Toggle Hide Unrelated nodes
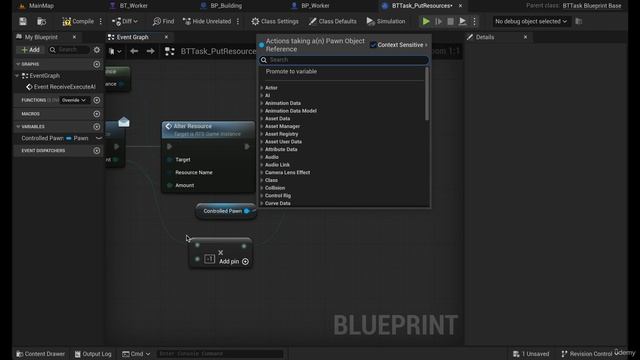The image size is (640, 360). (x=207, y=21)
